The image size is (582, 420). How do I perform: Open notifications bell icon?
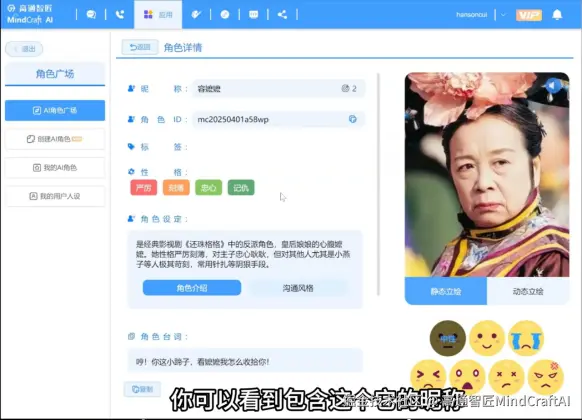557,14
